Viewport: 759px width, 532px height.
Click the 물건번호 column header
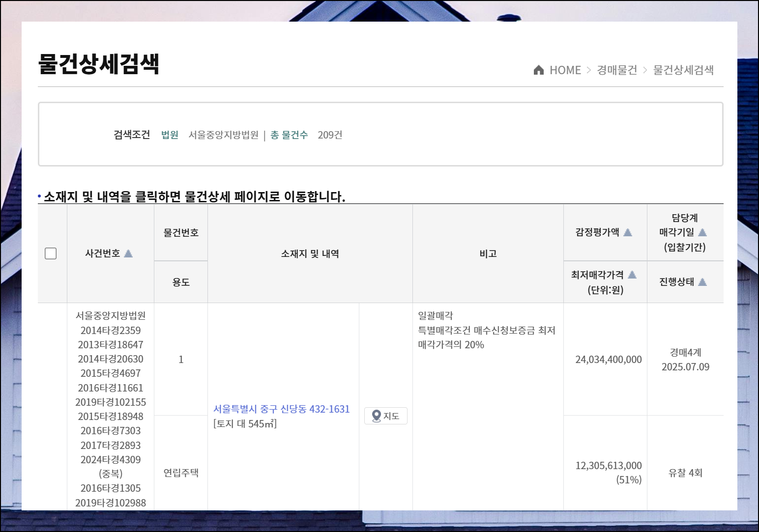pyautogui.click(x=181, y=233)
